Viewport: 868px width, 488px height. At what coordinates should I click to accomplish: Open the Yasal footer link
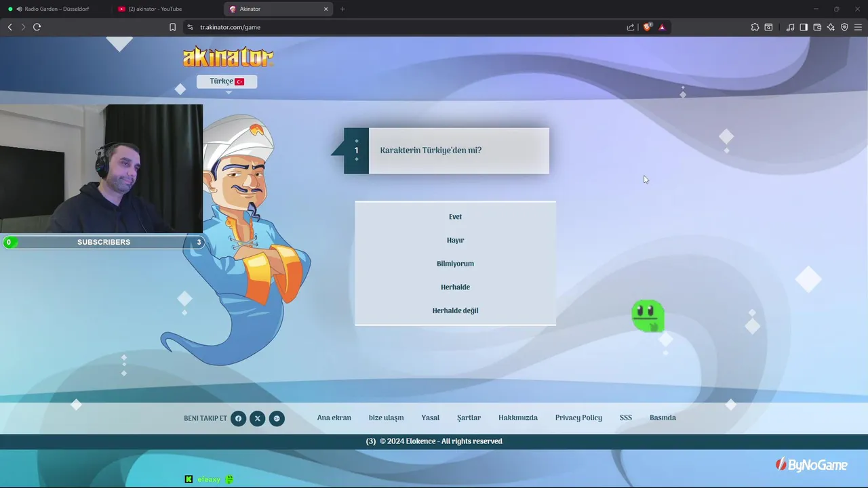pos(430,418)
